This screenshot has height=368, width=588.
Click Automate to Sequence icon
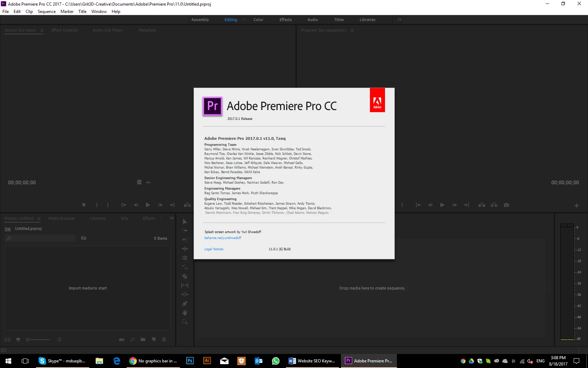[x=122, y=340]
